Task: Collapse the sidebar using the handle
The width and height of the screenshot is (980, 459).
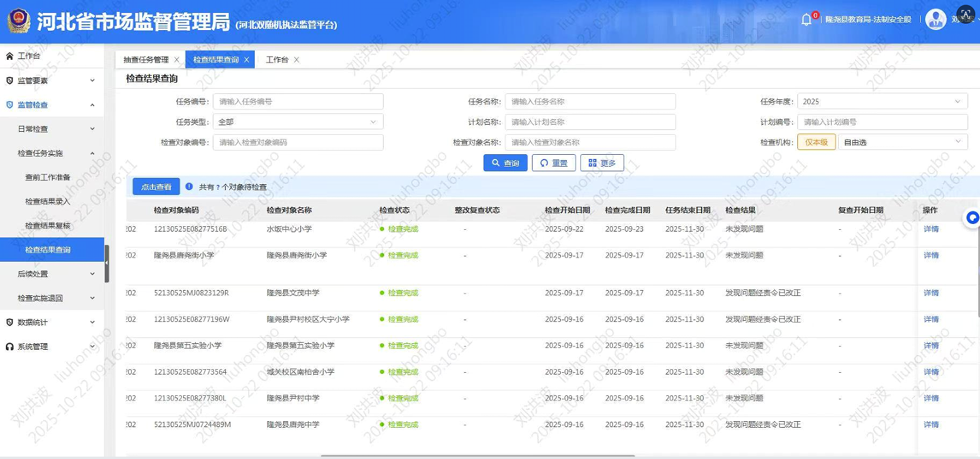Action: point(107,263)
